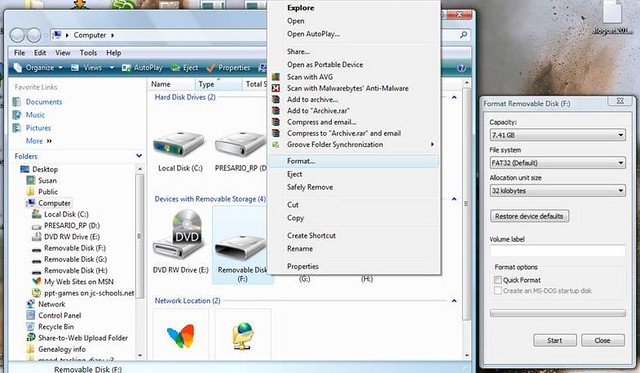
Task: Enable the Quick Format checkbox
Action: pos(498,280)
